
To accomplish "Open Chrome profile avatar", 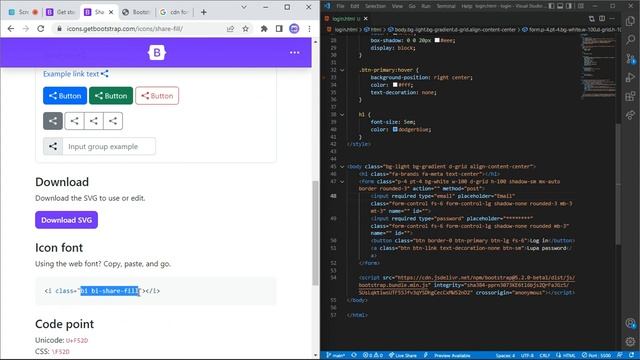I will coord(294,29).
